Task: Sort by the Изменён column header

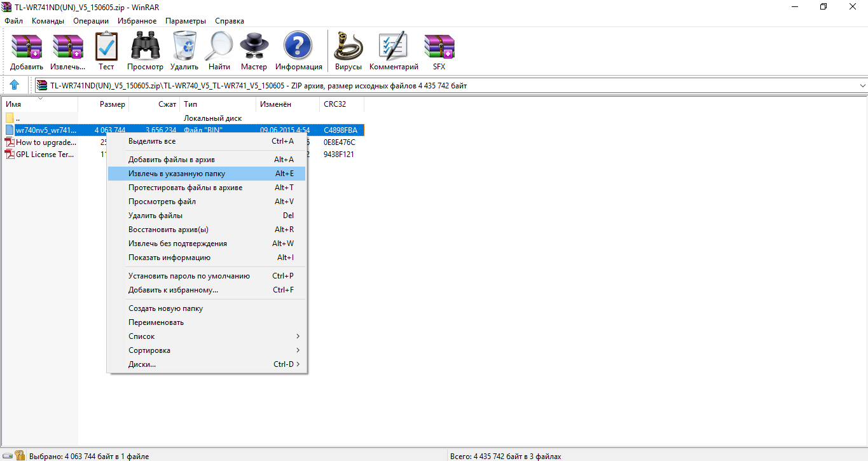Action: click(287, 104)
